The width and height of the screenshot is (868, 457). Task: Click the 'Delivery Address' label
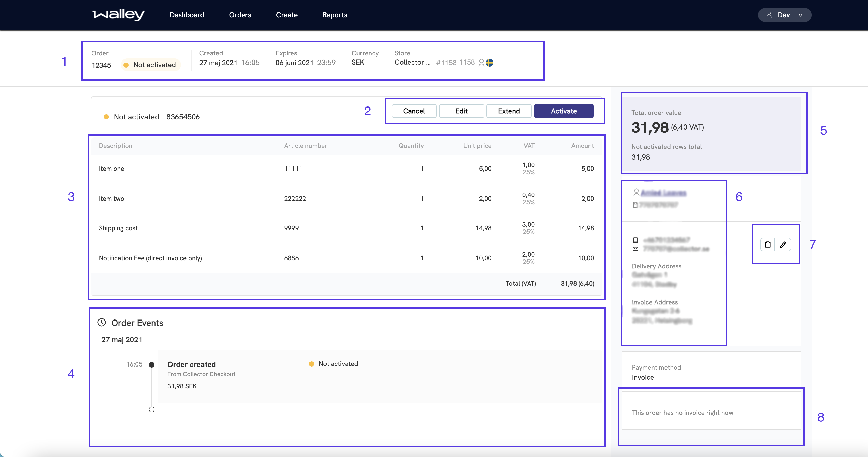[x=656, y=266]
